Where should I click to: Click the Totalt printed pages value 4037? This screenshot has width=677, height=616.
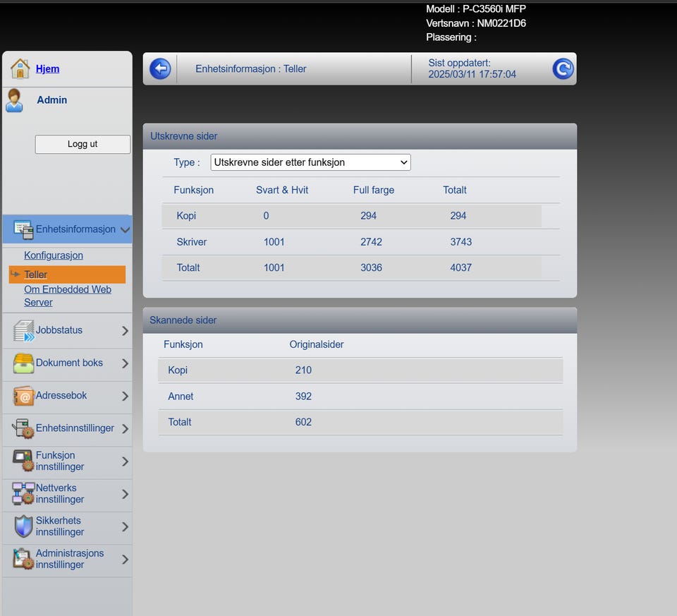pos(461,267)
